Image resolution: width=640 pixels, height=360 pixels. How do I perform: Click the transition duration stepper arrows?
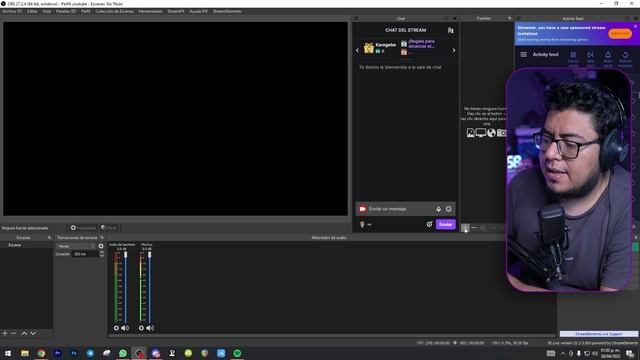tap(102, 254)
